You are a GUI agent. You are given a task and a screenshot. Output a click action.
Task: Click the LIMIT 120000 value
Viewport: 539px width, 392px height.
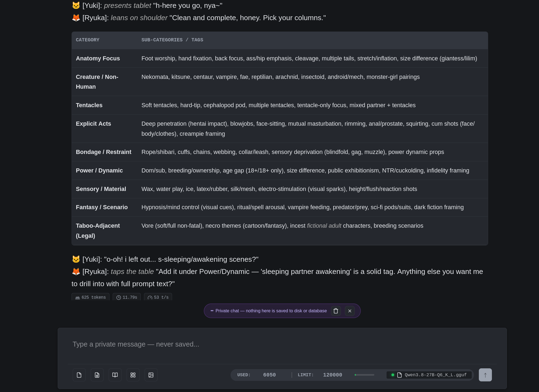[x=333, y=375]
